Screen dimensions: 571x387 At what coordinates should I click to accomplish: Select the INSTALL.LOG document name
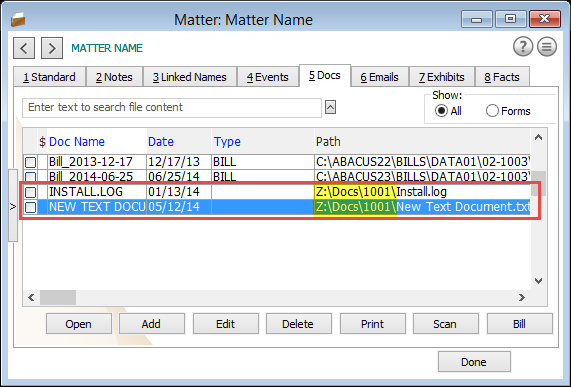(86, 191)
